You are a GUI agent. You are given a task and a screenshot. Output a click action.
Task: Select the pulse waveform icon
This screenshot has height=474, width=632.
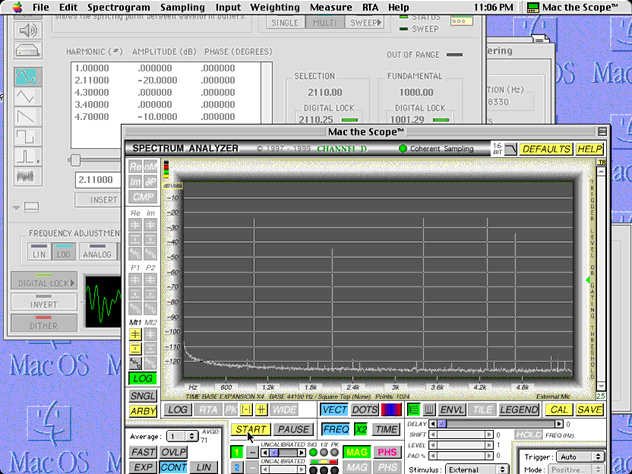[x=28, y=156]
